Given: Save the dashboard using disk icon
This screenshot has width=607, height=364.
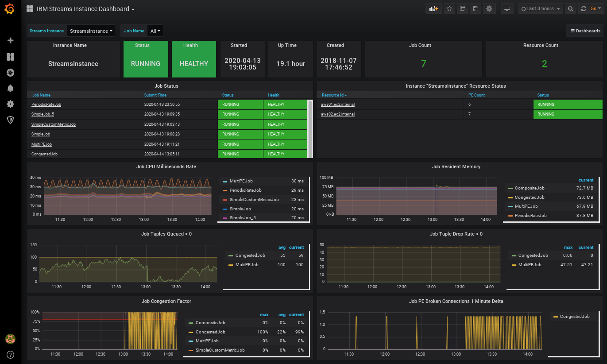Looking at the screenshot, I should [476, 8].
